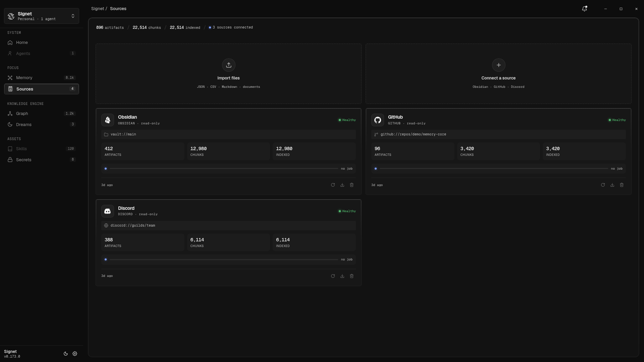
Task: Go to Home in sidebar
Action: point(42,43)
